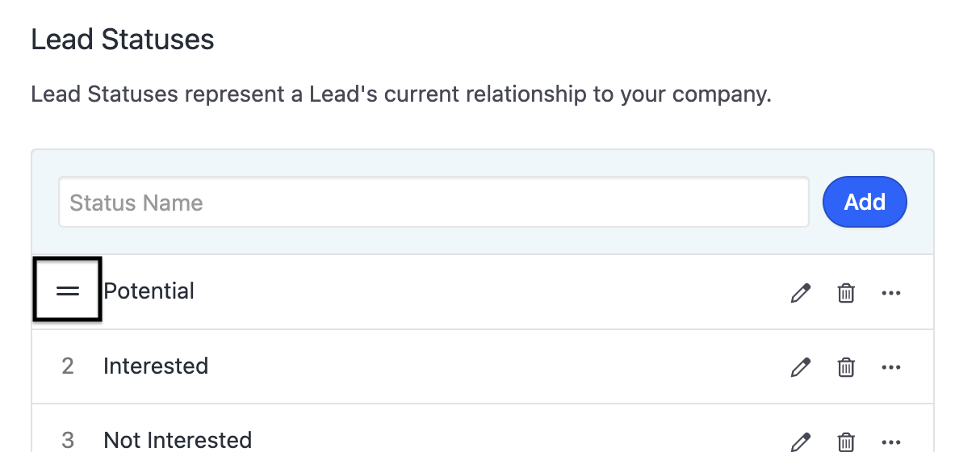Click the light blue bar left of Status Name field

point(45,202)
